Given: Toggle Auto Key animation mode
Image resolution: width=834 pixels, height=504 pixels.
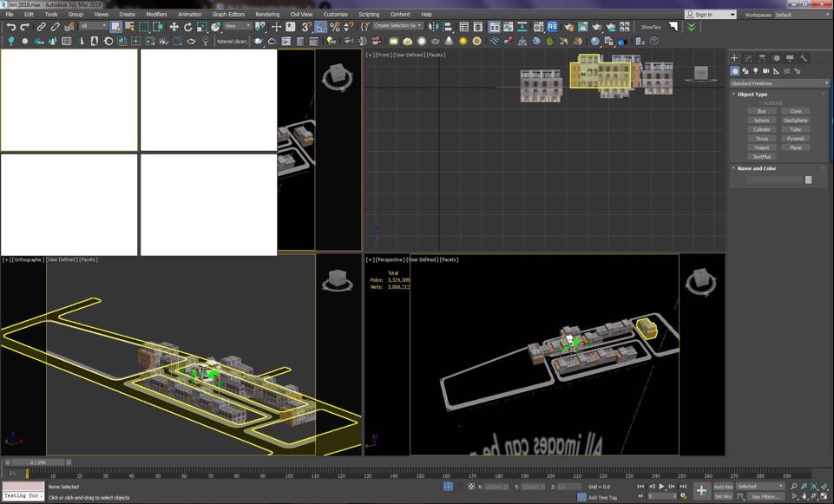Looking at the screenshot, I should coord(723,487).
